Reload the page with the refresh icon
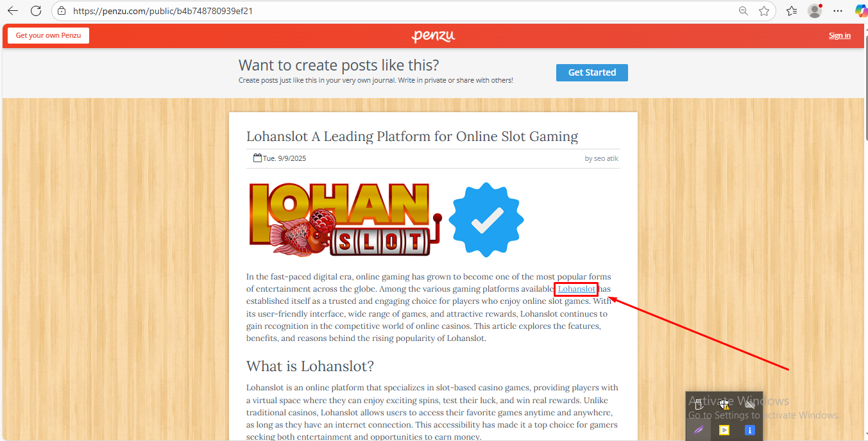Image resolution: width=868 pixels, height=441 pixels. pyautogui.click(x=36, y=11)
